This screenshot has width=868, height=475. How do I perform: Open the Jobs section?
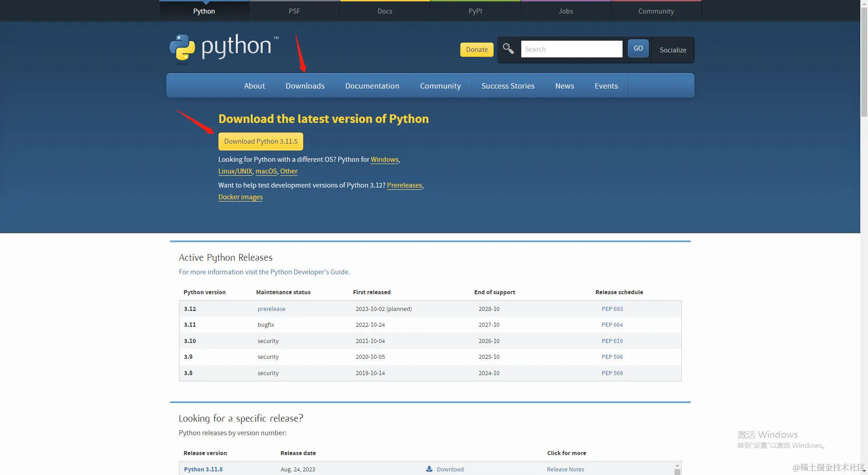(565, 10)
